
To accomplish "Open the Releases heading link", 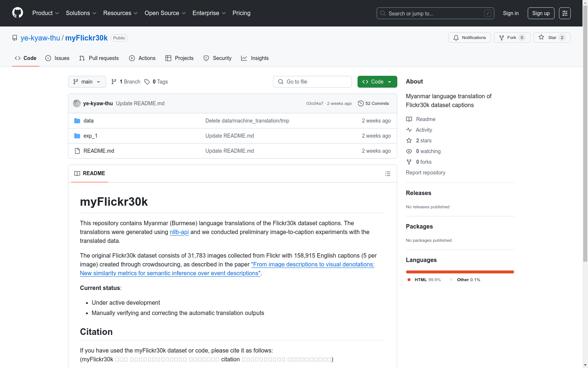I will coord(419,193).
